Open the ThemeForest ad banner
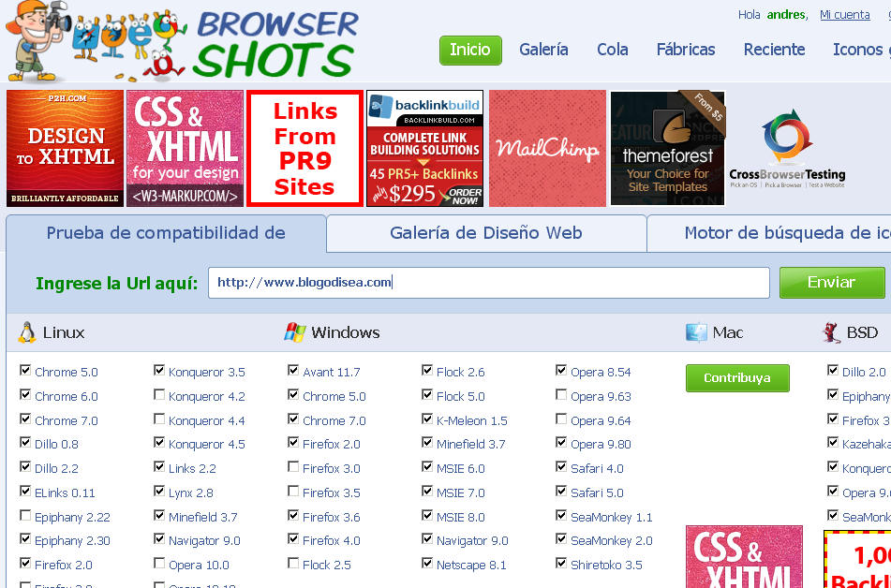 pos(667,148)
